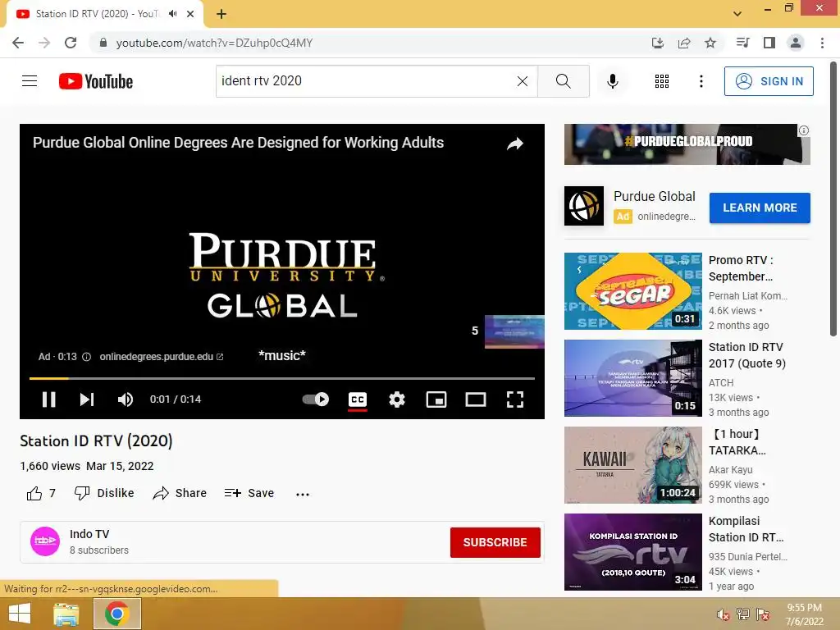Switch to theater mode
This screenshot has width=840, height=630.
click(x=475, y=399)
